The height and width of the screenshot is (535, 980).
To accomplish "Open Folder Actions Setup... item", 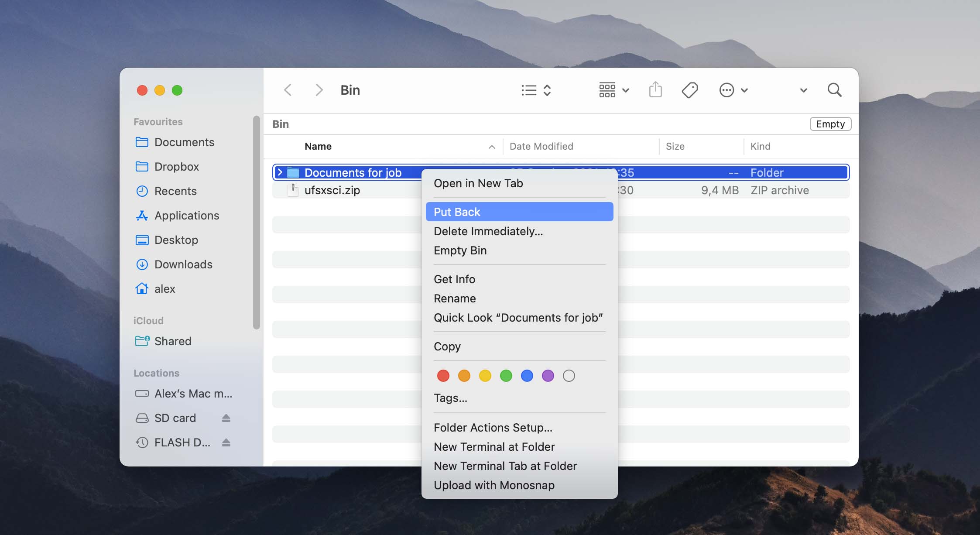I will (519, 428).
